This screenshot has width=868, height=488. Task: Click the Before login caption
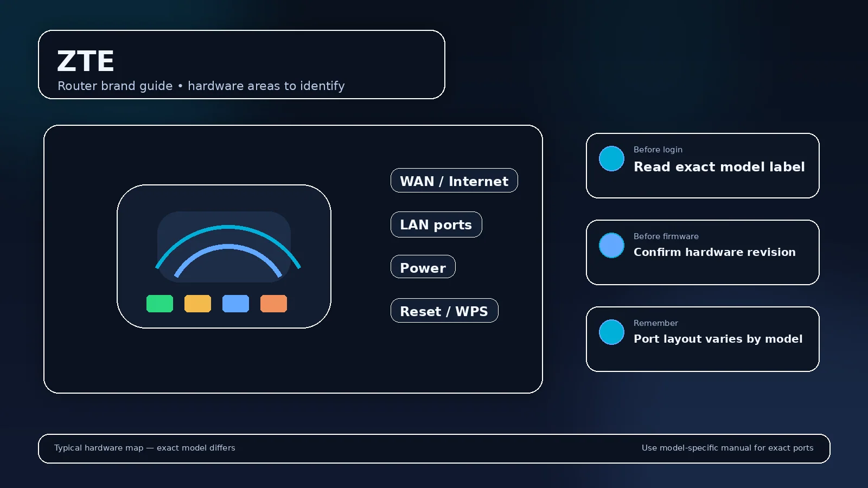point(658,150)
